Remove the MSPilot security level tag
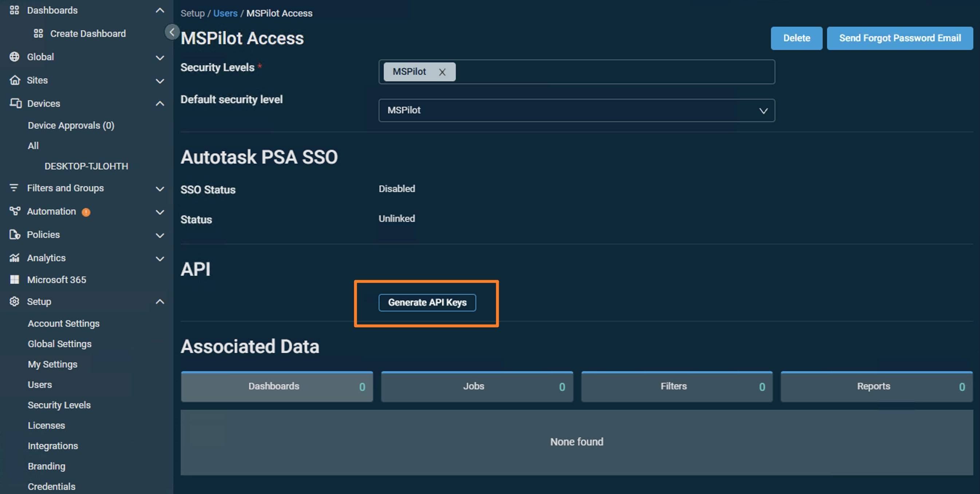The image size is (980, 494). pyautogui.click(x=442, y=72)
